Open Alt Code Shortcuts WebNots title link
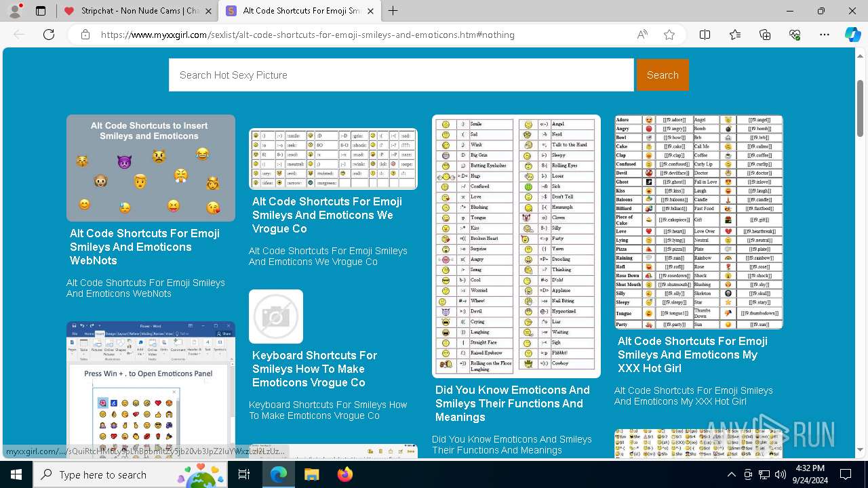The width and height of the screenshot is (868, 488). (x=144, y=247)
